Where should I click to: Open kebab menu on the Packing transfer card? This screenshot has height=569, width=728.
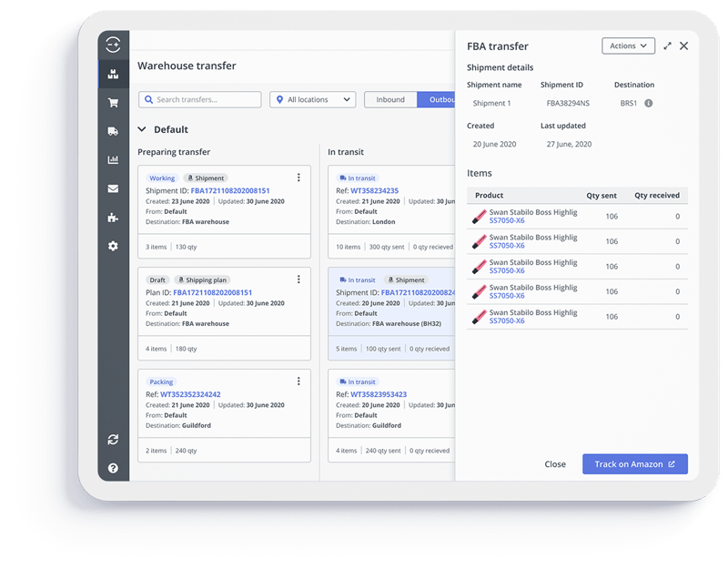pyautogui.click(x=298, y=381)
